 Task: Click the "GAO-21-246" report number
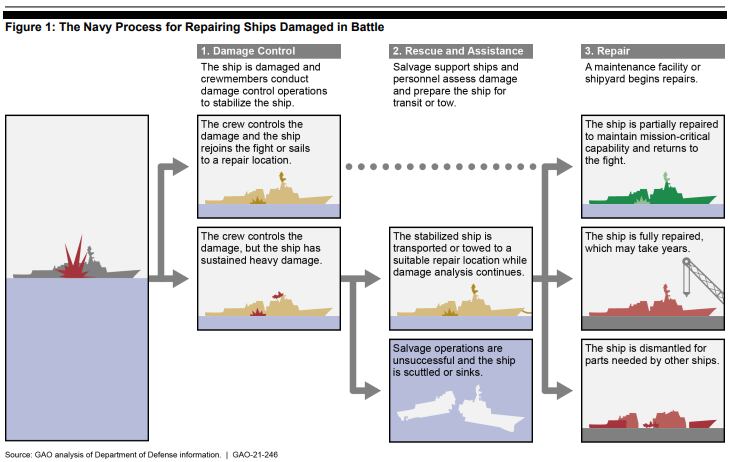click(x=256, y=455)
